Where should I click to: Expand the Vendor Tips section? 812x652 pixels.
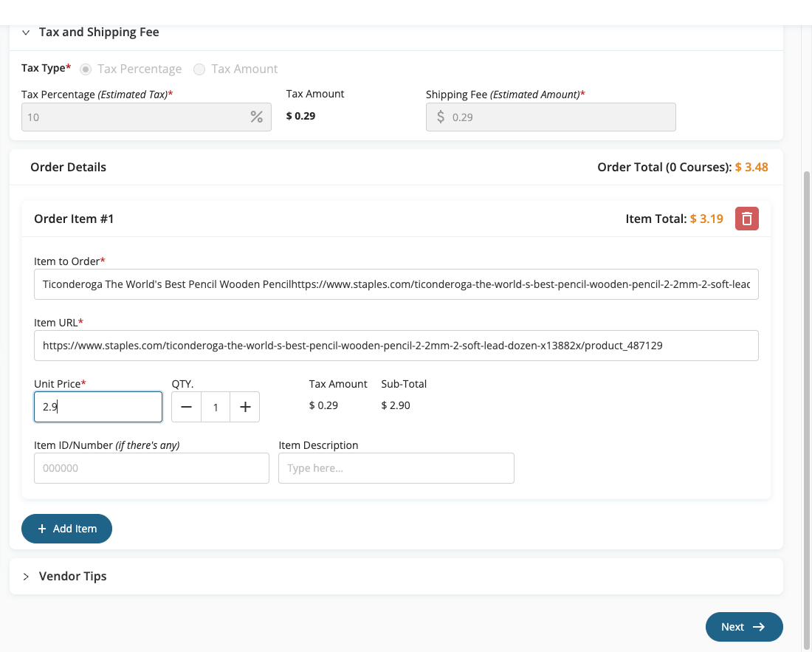click(x=26, y=577)
